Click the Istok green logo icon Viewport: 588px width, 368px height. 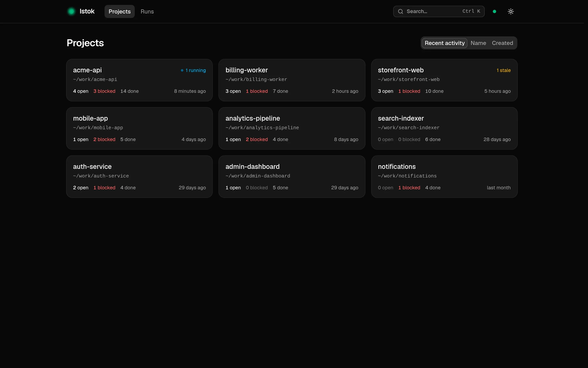pos(71,11)
